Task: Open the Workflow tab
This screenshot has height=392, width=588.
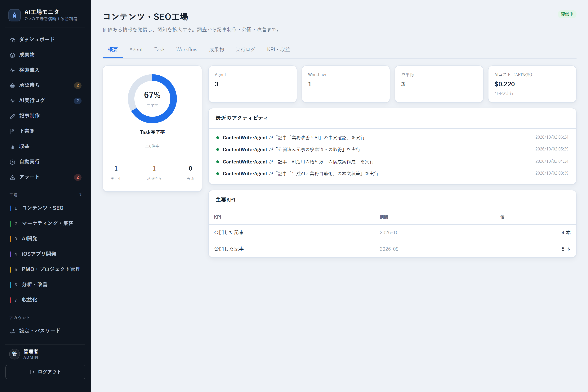Action: pos(187,50)
